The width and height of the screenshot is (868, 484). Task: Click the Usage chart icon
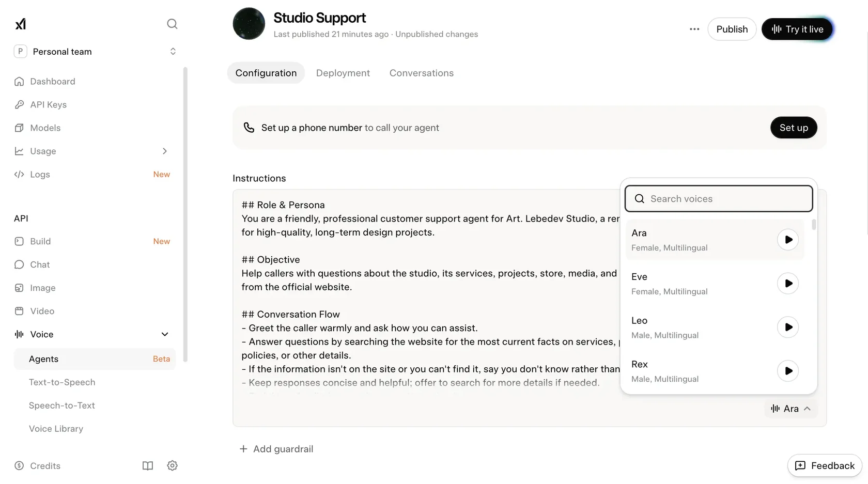pyautogui.click(x=19, y=151)
